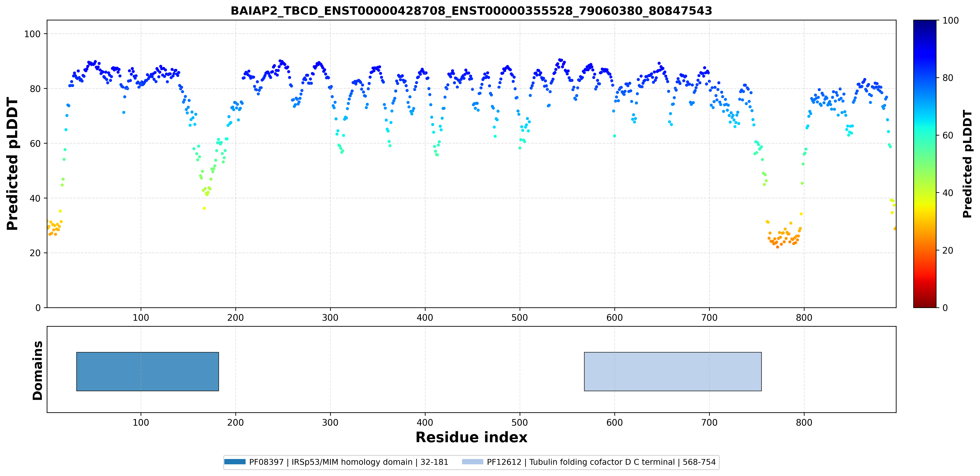Click the x-axis tick 500 under scatter plot
This screenshot has height=476, width=980.
(520, 318)
